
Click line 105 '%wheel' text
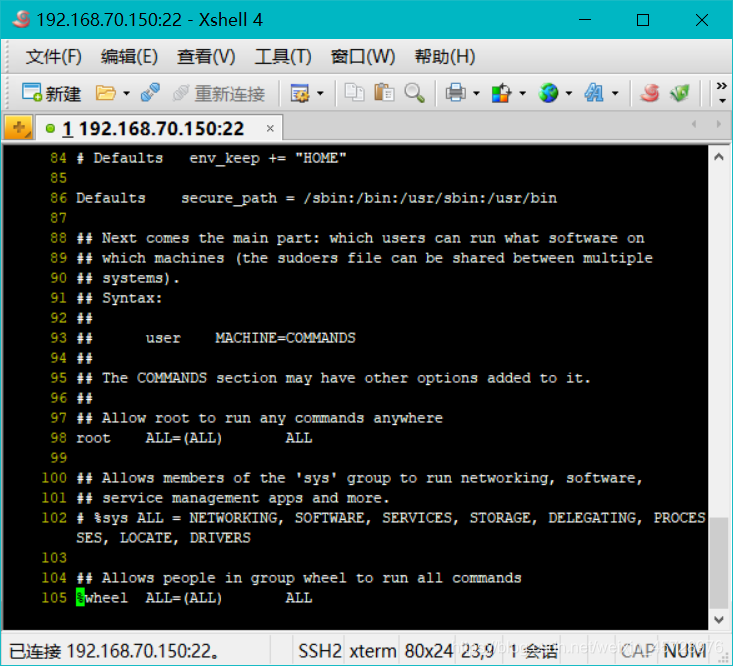pos(102,598)
